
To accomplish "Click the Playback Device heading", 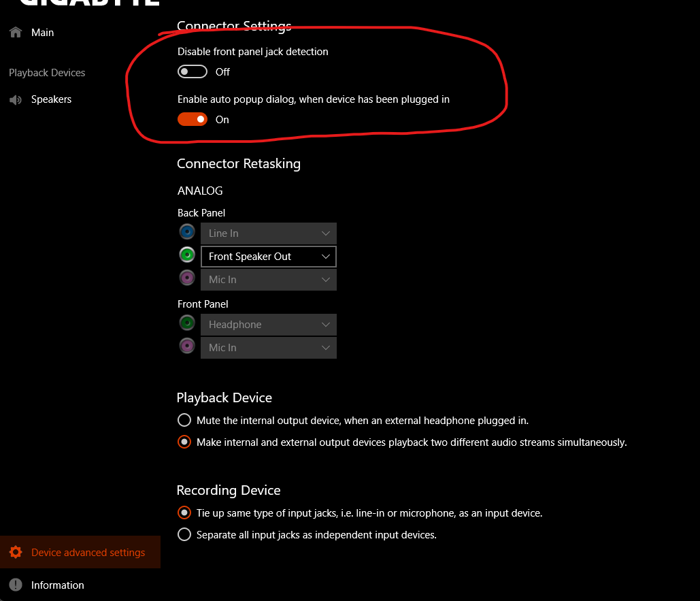I will pos(224,397).
